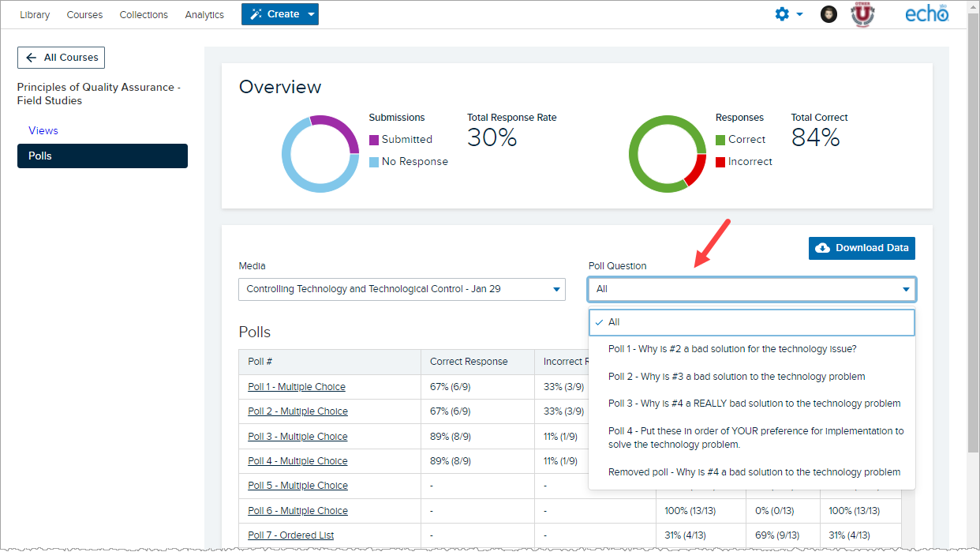Click the back arrow on All Courses
The image size is (980, 552).
(x=32, y=58)
